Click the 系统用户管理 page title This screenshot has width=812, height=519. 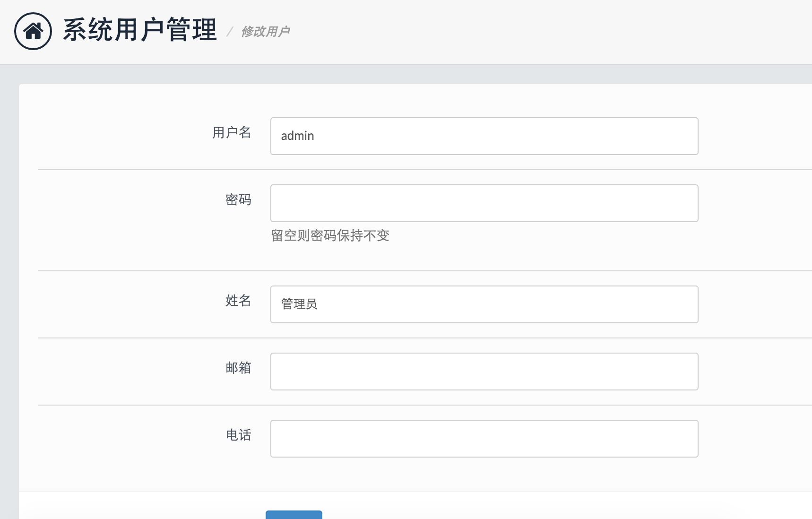click(140, 30)
